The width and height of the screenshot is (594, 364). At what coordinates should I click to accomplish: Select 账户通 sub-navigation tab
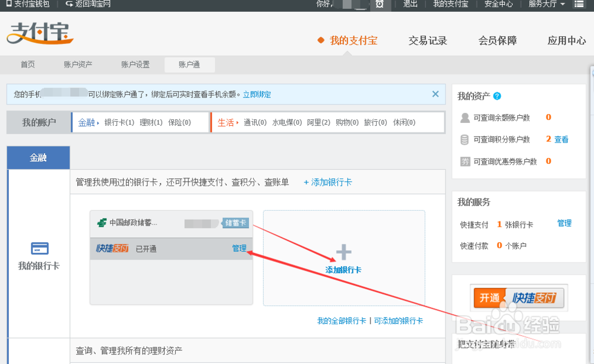(189, 64)
